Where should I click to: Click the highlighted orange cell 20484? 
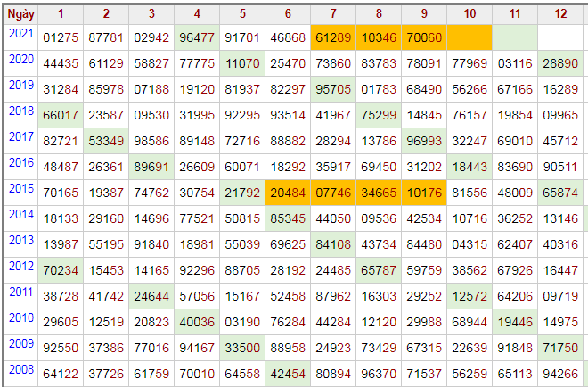click(288, 193)
